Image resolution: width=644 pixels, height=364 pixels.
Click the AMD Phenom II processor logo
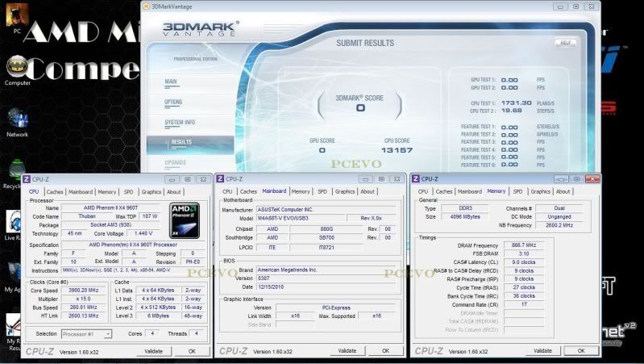[185, 219]
